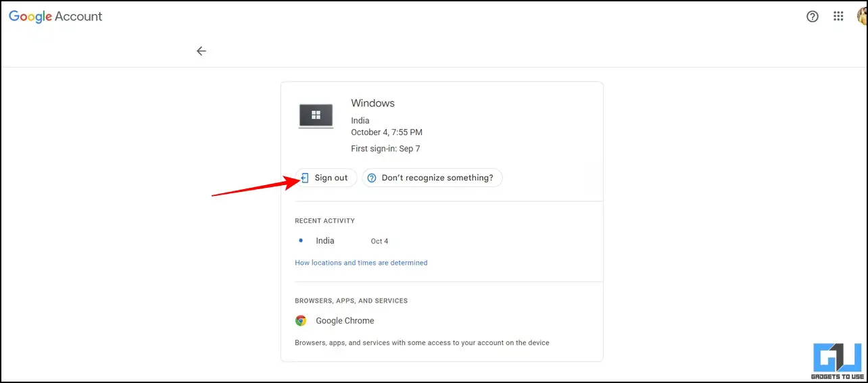Click the Google Chrome icon
Screen dimensions: 868x383
(301, 321)
